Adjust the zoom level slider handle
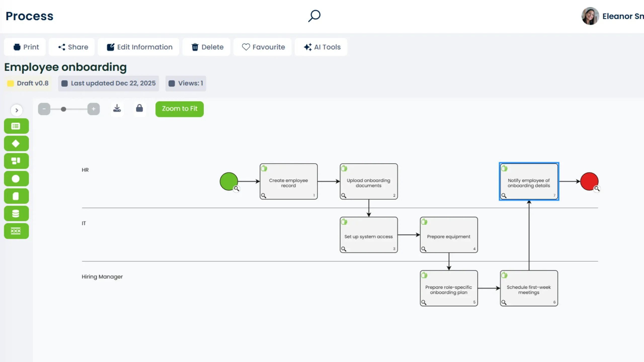Viewport: 644px width, 362px height. [x=63, y=109]
